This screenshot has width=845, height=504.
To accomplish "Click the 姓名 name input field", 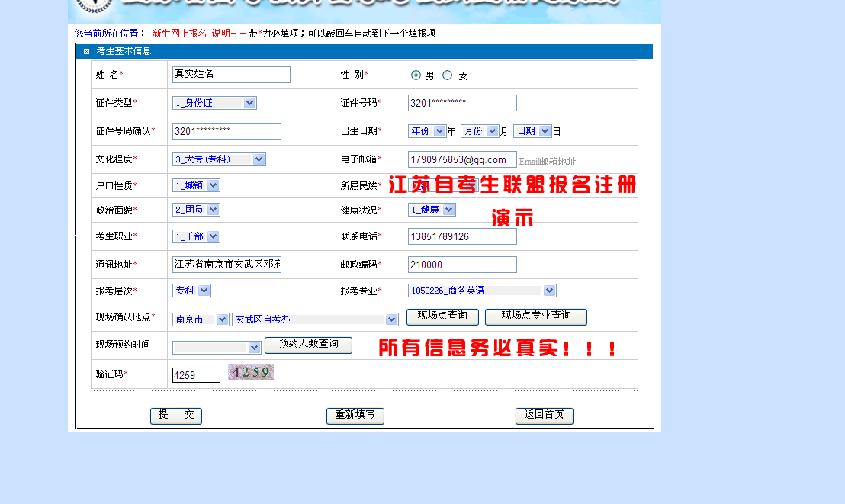I will (231, 74).
